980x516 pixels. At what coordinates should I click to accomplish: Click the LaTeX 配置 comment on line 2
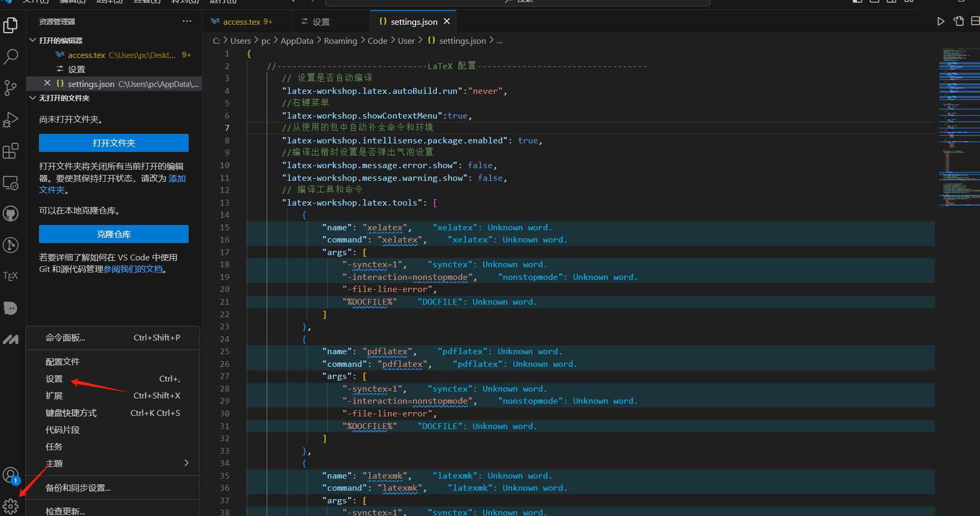point(456,66)
